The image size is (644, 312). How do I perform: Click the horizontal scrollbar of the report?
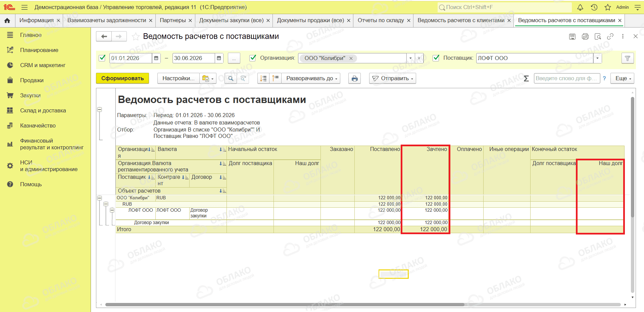click(285, 305)
